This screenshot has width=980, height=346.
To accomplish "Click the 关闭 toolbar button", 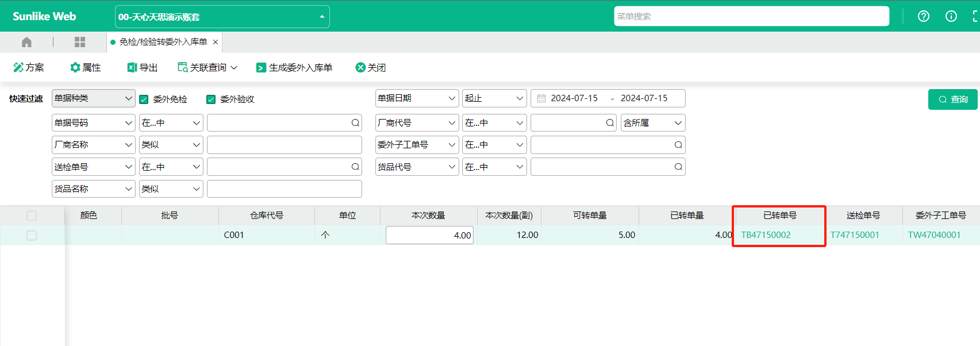I will click(371, 67).
